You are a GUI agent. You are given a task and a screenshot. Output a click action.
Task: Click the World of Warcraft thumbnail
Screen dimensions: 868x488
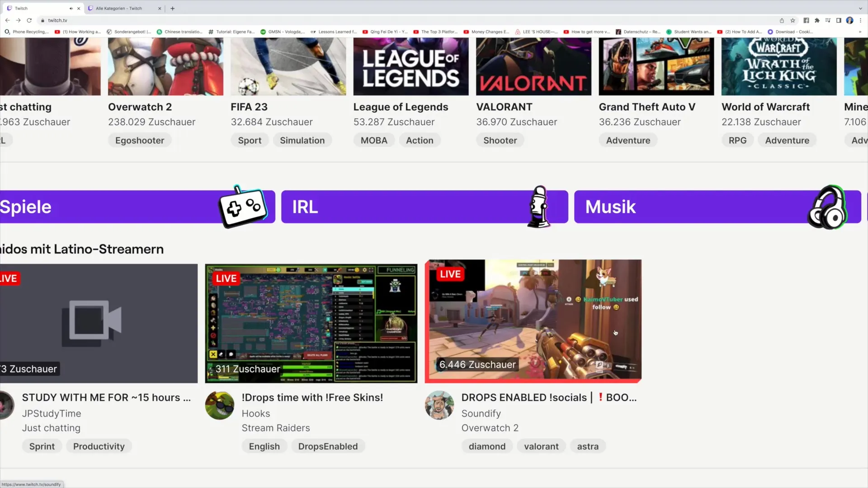pos(778,66)
